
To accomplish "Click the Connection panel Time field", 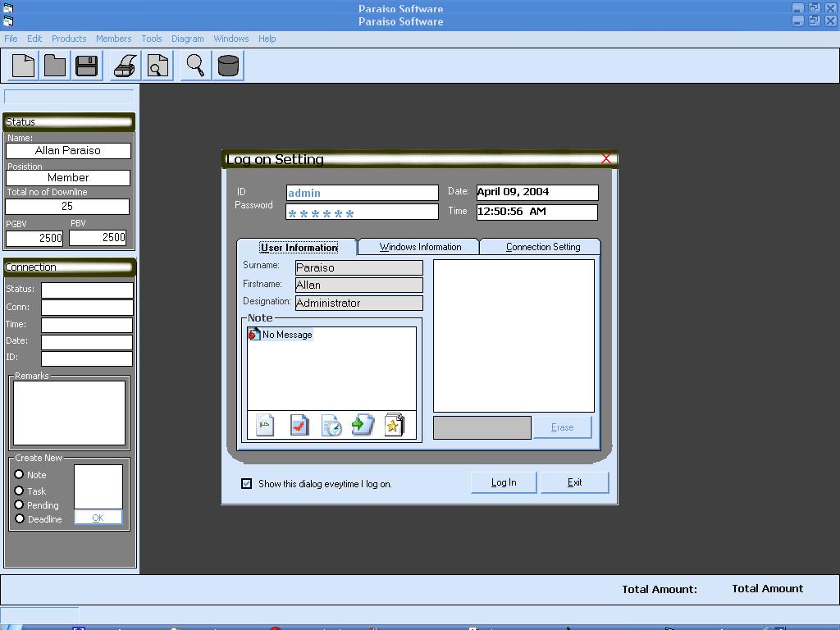I will (x=87, y=325).
